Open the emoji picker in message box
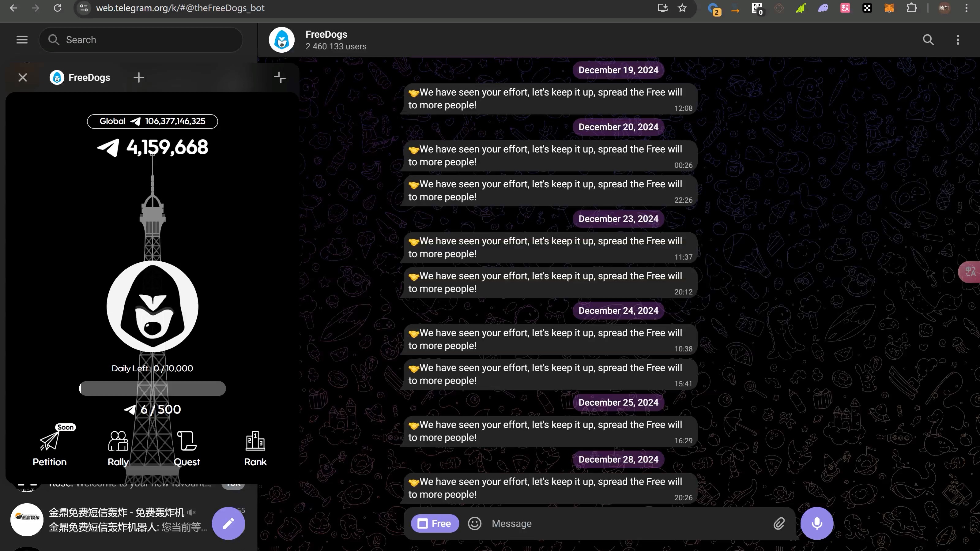980x551 pixels. 474,524
